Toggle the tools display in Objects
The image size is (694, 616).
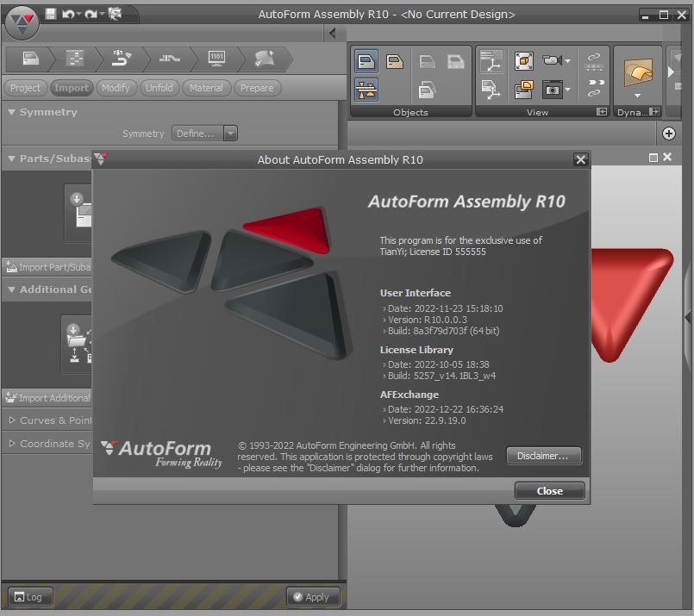tap(366, 90)
